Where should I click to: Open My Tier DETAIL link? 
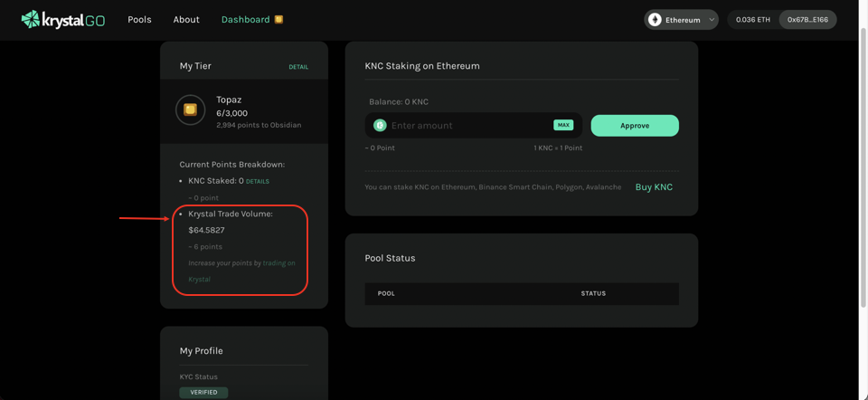[x=298, y=67]
